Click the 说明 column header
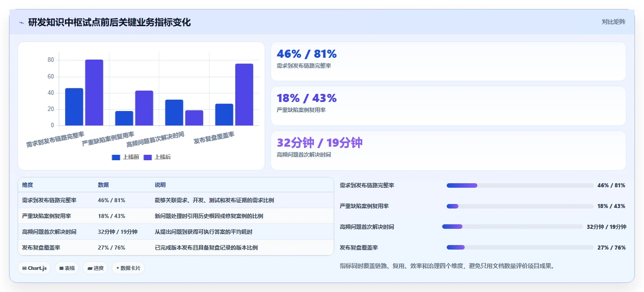644x292 pixels. pos(160,185)
